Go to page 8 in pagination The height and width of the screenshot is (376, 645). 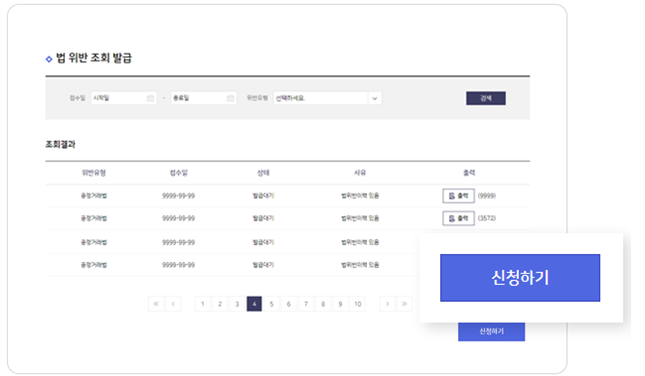click(x=323, y=304)
